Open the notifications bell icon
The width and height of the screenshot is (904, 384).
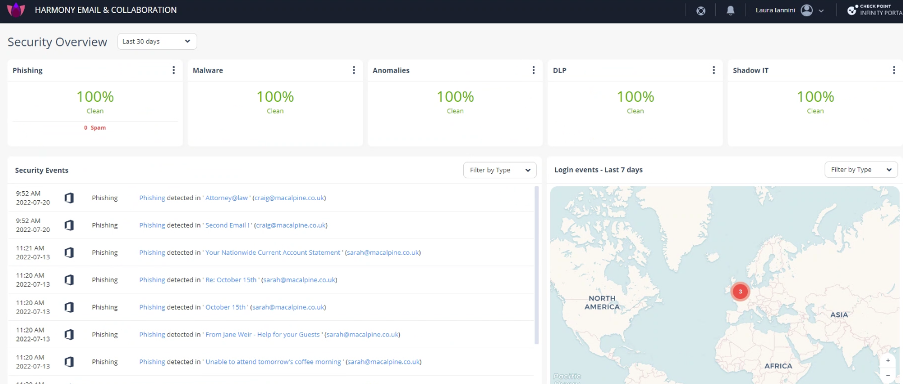(730, 10)
